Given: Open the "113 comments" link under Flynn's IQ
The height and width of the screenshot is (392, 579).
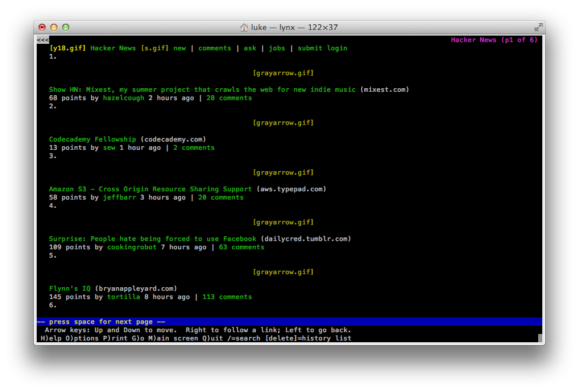Looking at the screenshot, I should pos(227,297).
